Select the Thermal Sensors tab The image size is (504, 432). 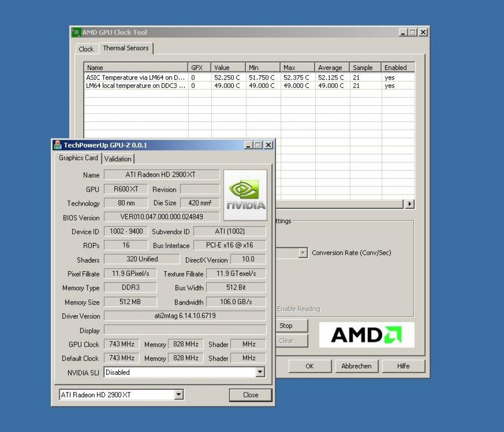coord(126,48)
